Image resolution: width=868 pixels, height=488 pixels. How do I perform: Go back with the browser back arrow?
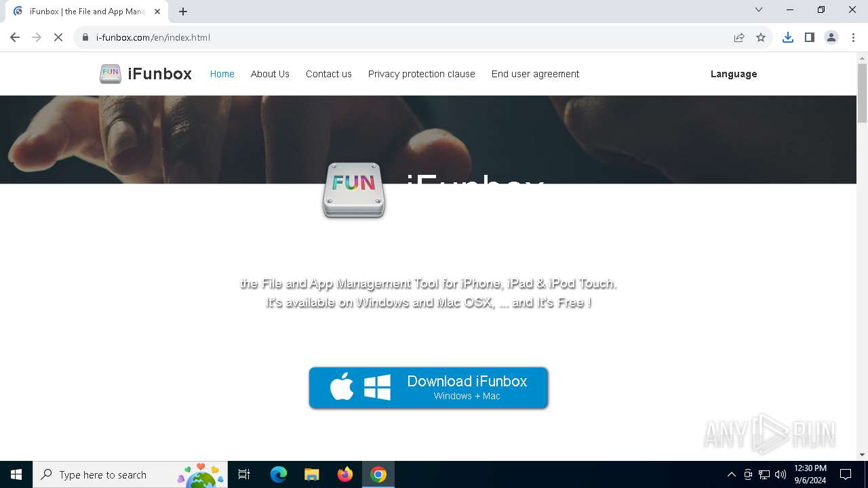pos(15,37)
